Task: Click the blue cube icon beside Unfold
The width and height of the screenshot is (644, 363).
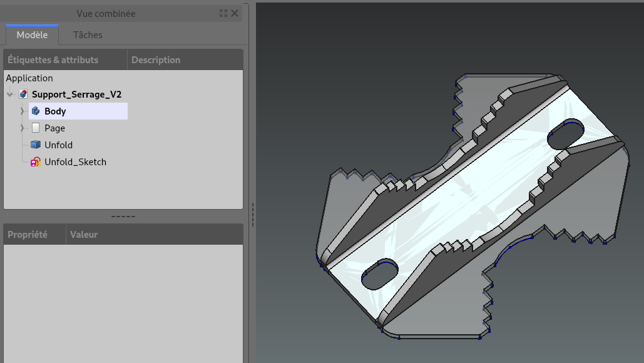Action: tap(36, 145)
